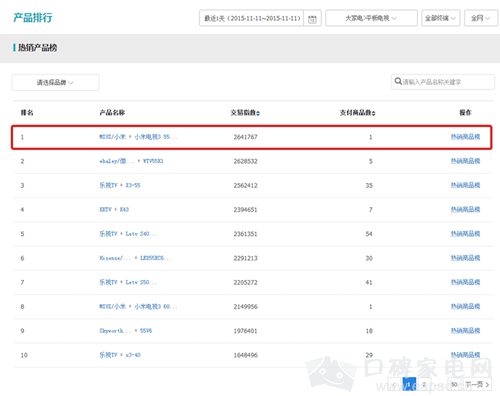Screen dimensions: 500x396
Task: Open rank 9 Skyworth 55V6 product link
Action: (126, 331)
